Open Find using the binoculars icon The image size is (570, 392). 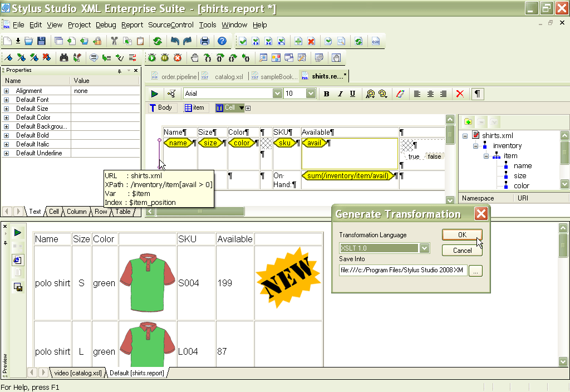tap(63, 57)
